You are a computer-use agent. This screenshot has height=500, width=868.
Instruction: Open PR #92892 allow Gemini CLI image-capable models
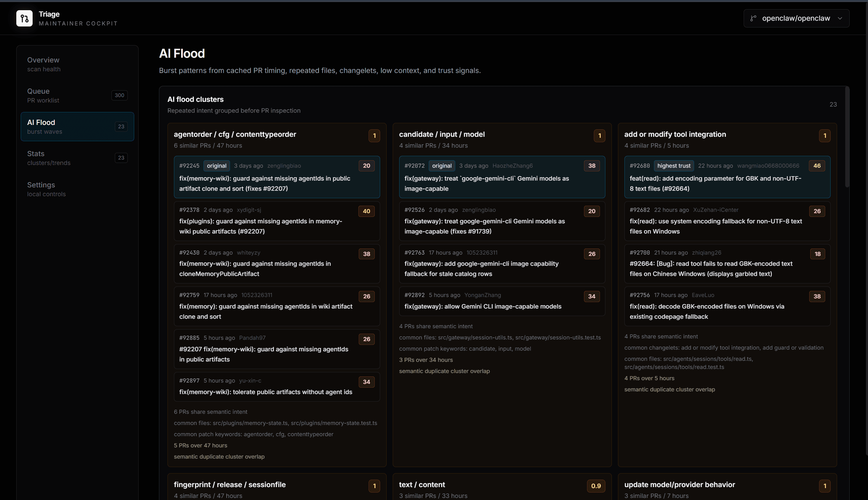(502, 301)
